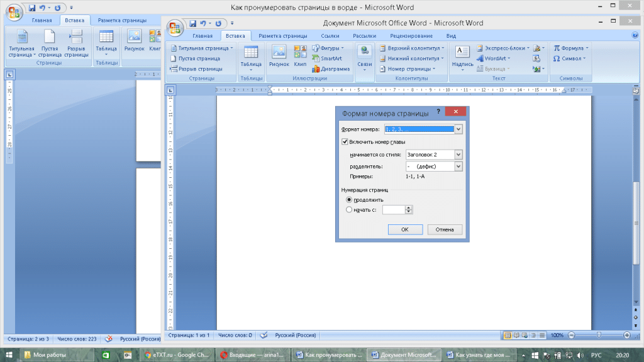Click the tab selector at ruler corner
This screenshot has width=644, height=362.
coord(170,90)
